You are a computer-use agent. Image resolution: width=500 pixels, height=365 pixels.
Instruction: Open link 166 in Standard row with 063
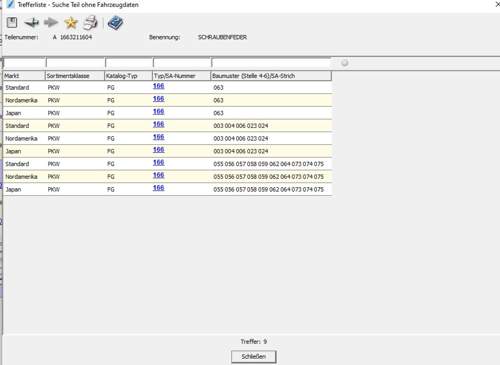click(158, 86)
